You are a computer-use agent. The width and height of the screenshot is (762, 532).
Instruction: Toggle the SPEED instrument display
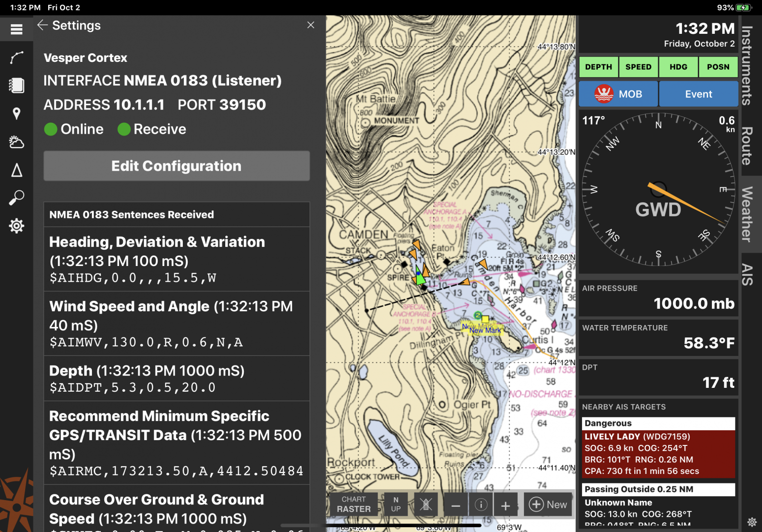[x=638, y=67]
